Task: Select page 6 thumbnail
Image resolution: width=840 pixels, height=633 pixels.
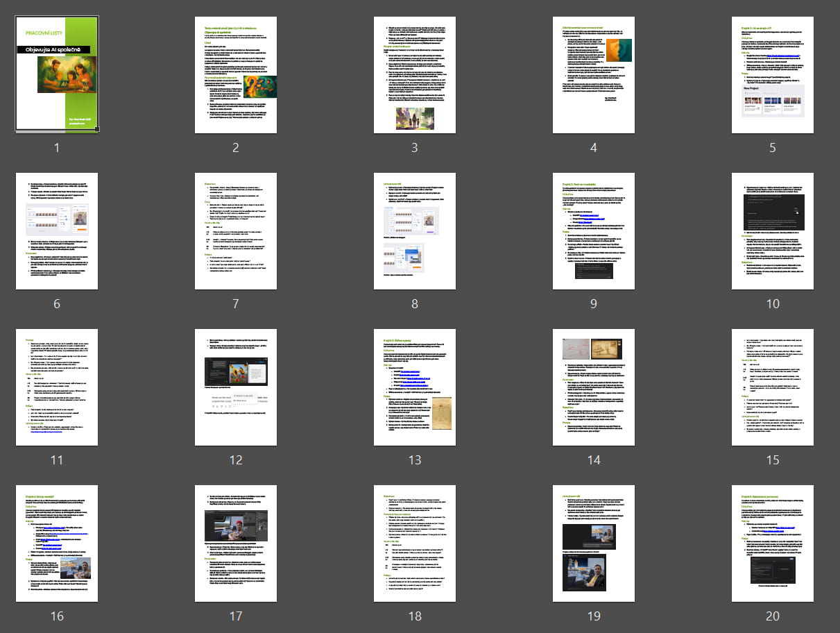Action: pyautogui.click(x=57, y=230)
